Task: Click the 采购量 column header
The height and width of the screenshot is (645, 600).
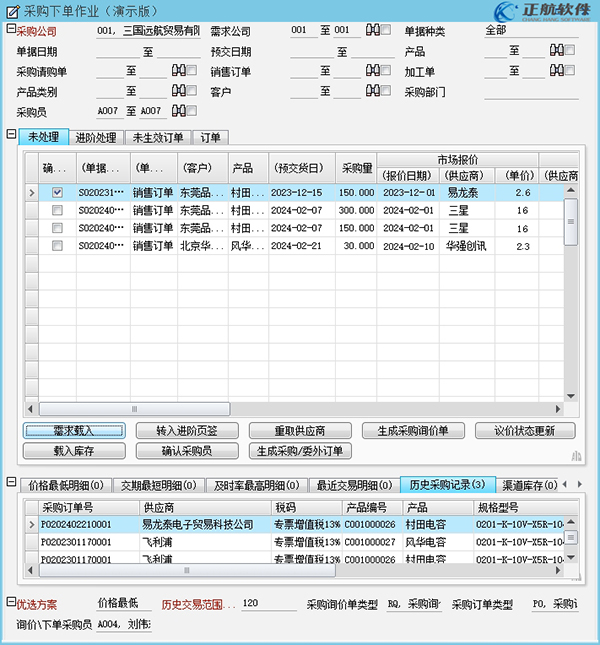Action: pos(356,168)
